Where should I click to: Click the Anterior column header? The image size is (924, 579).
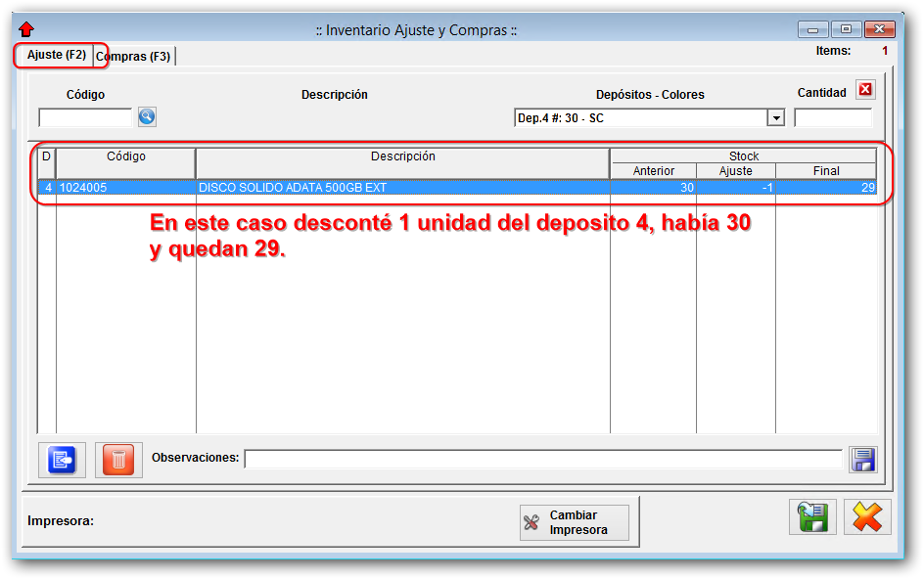pyautogui.click(x=654, y=170)
